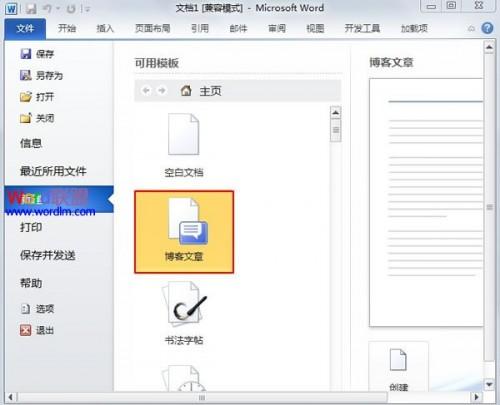The image size is (500, 405).
Task: Switch to the 页面布局 ribbon tab
Action: [x=153, y=28]
